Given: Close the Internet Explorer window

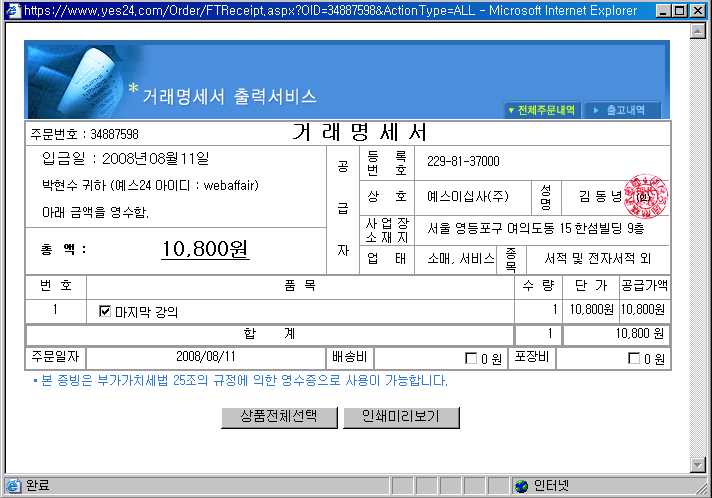Looking at the screenshot, I should point(698,10).
